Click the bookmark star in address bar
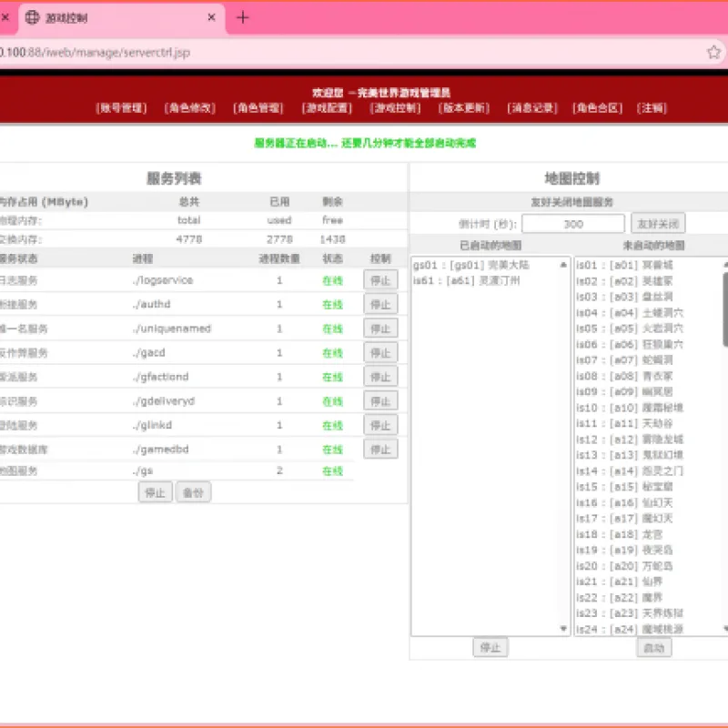This screenshot has width=728, height=728. click(713, 52)
